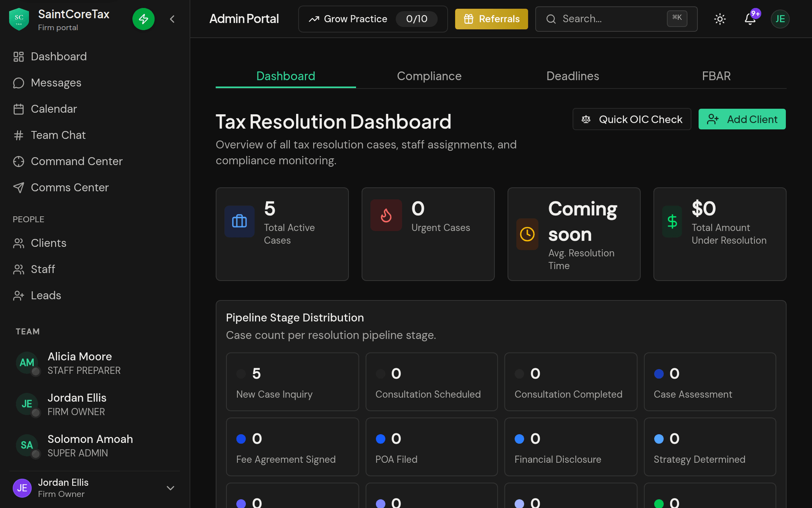Click the dollar icon on Total Amount card
This screenshot has width=812, height=508.
click(672, 221)
